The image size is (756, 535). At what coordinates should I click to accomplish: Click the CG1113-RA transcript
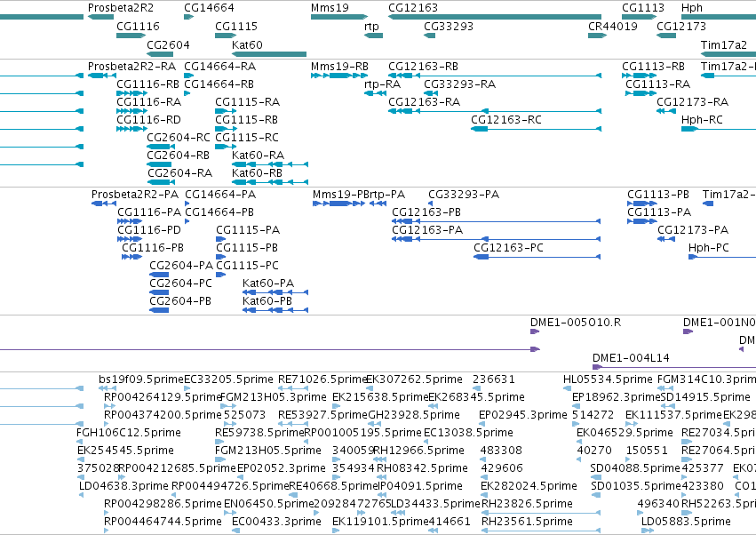[641, 93]
